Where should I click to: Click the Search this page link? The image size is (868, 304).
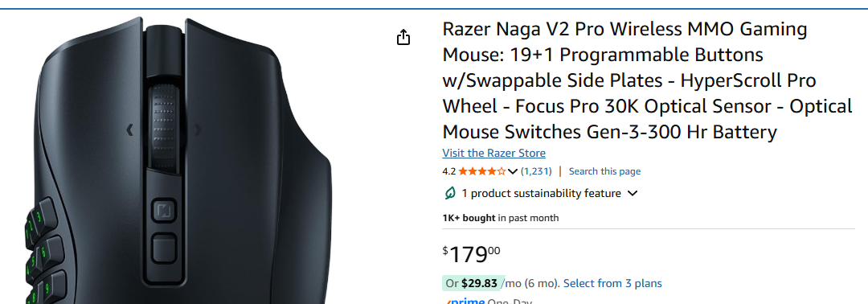coord(604,171)
